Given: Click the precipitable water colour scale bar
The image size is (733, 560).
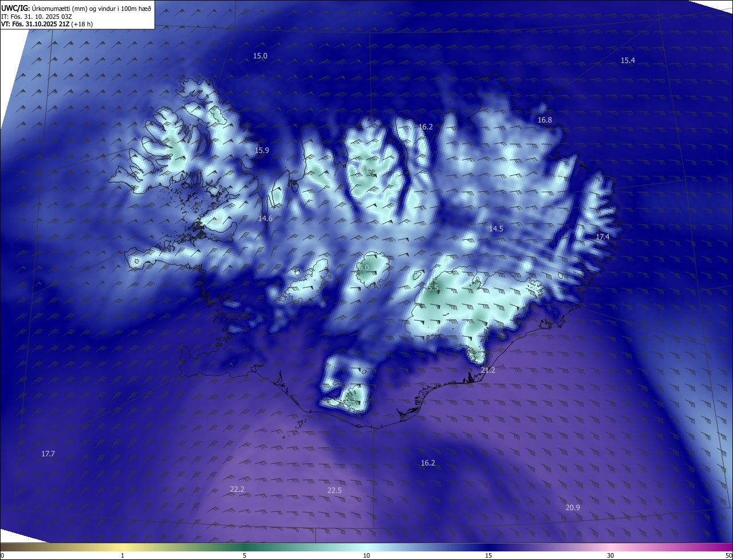Looking at the screenshot, I should (366, 547).
